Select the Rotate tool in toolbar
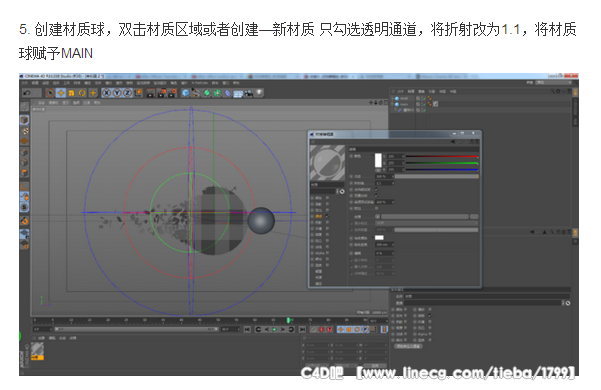The width and height of the screenshot is (601, 390). click(x=82, y=93)
